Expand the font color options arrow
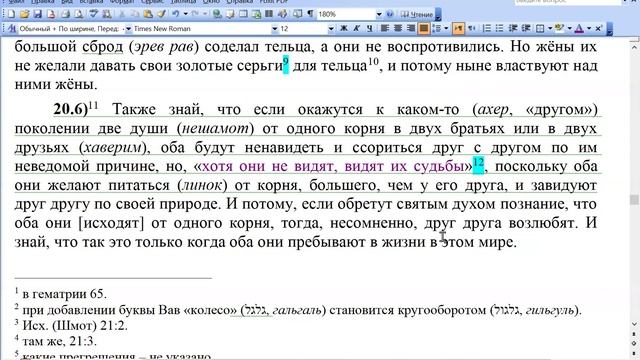This screenshot has height=360, width=640. (x=589, y=28)
